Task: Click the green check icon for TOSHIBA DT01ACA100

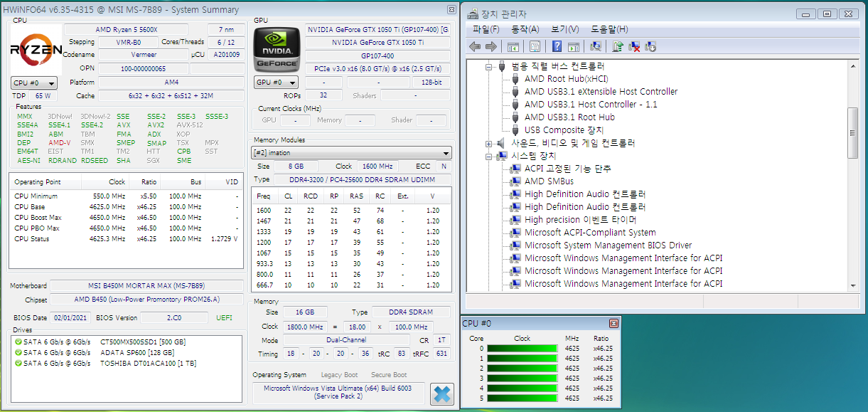Action: tap(18, 363)
